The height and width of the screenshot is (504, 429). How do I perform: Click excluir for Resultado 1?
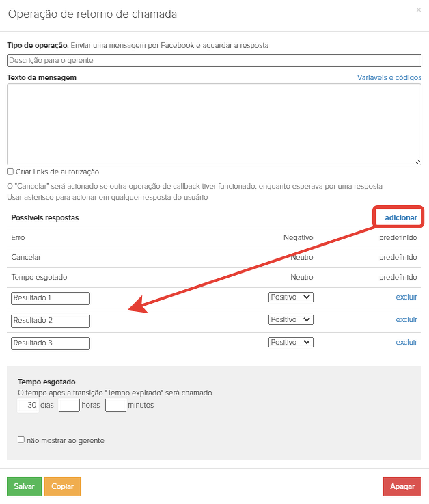[x=406, y=297]
